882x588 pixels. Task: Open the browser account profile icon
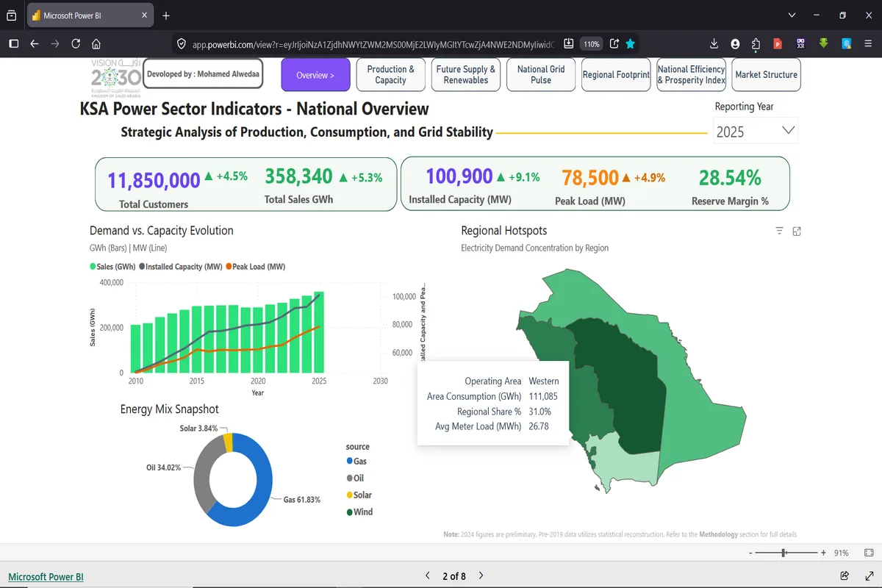click(x=736, y=44)
